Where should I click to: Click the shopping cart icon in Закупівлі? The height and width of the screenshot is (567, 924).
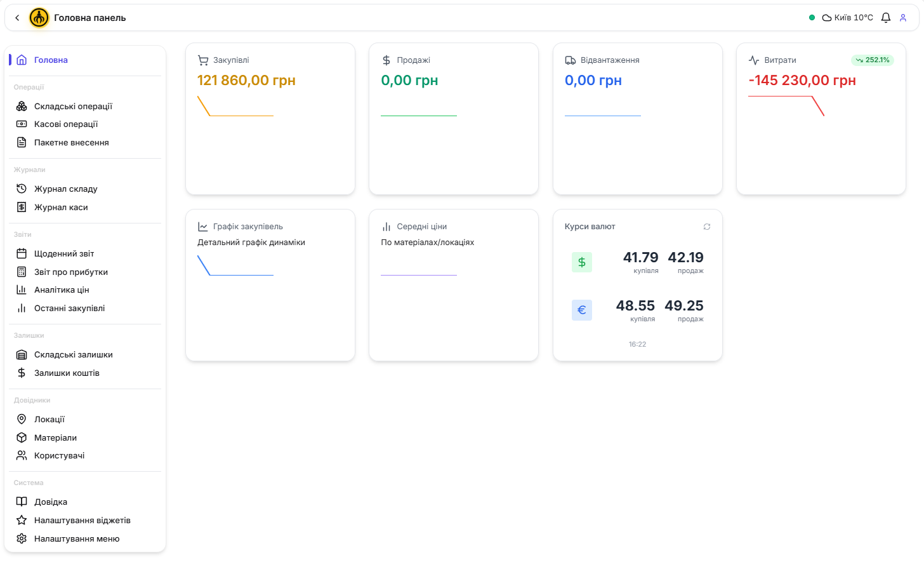coord(203,60)
